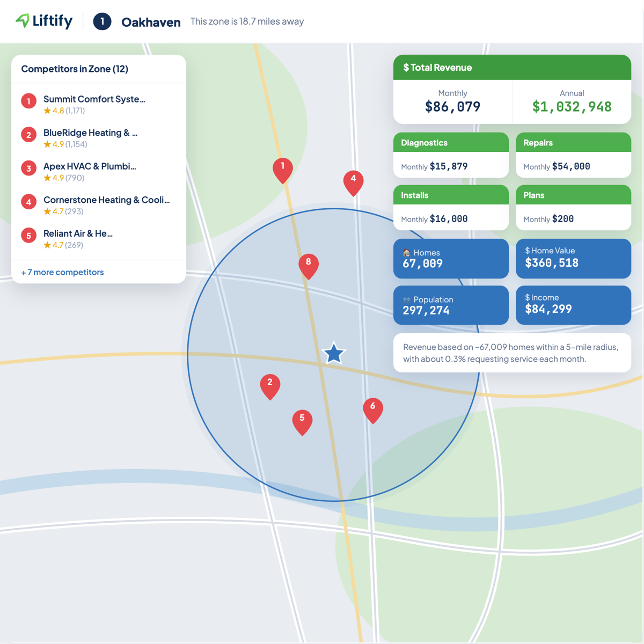Click red badge 2 next to BlueRidge Heating
Screen dimensions: 644x644
pos(29,135)
